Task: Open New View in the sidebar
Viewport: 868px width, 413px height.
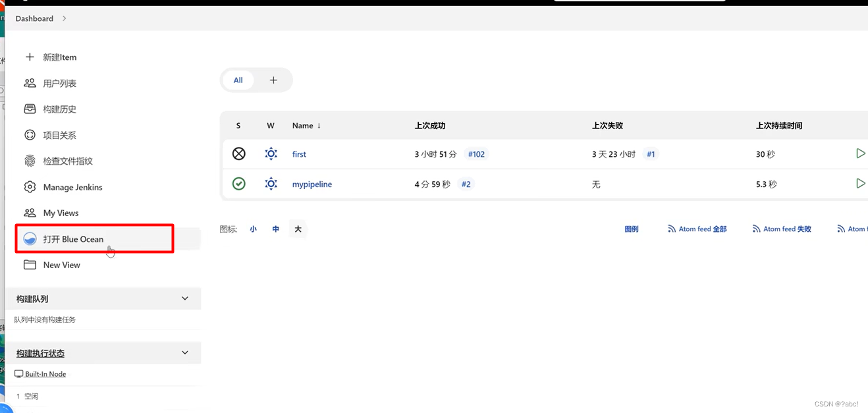Action: coord(62,265)
